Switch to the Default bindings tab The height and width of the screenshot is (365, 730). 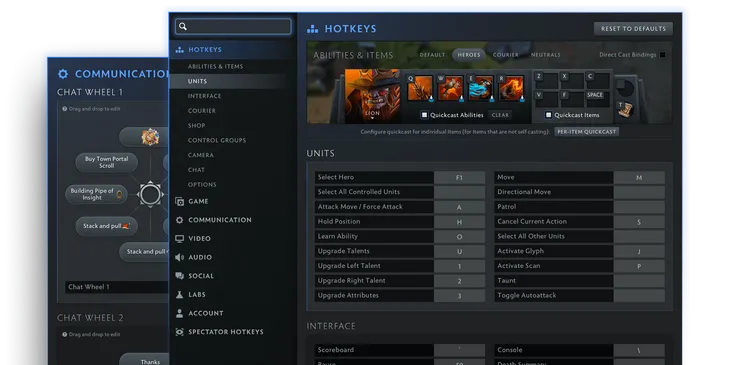pos(433,55)
